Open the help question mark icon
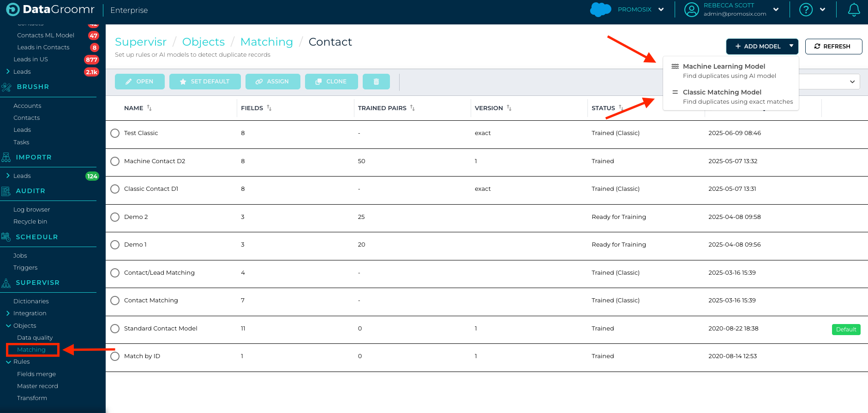 806,10
